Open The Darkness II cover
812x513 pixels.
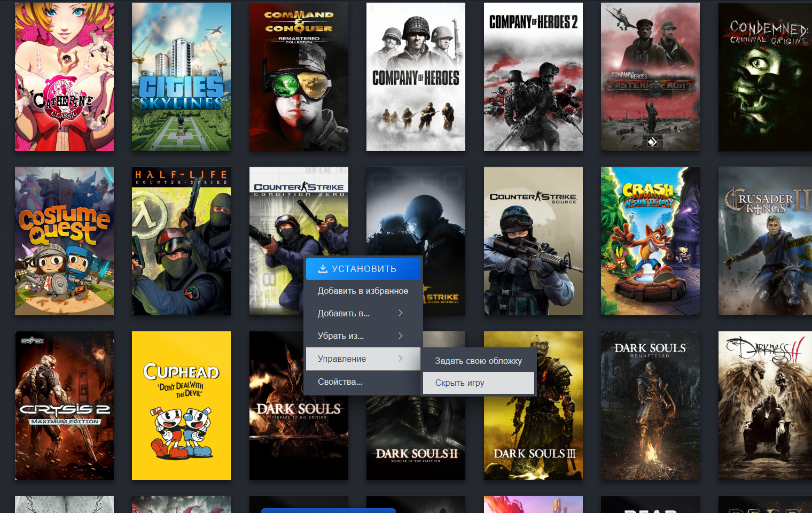point(765,406)
